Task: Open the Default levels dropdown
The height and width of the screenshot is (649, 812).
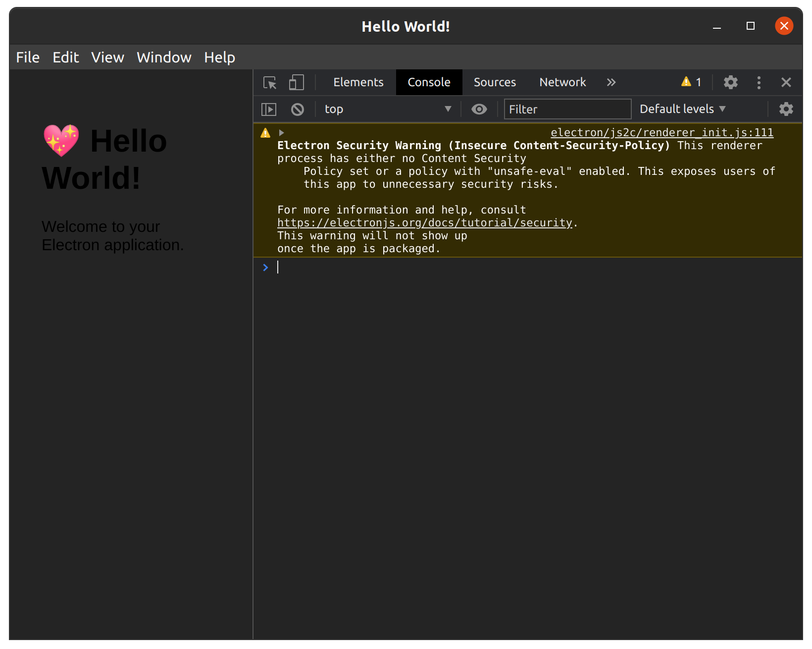Action: [683, 109]
